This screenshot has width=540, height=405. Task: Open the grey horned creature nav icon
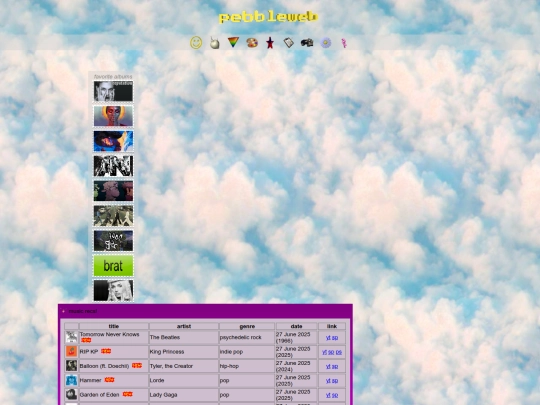(215, 43)
